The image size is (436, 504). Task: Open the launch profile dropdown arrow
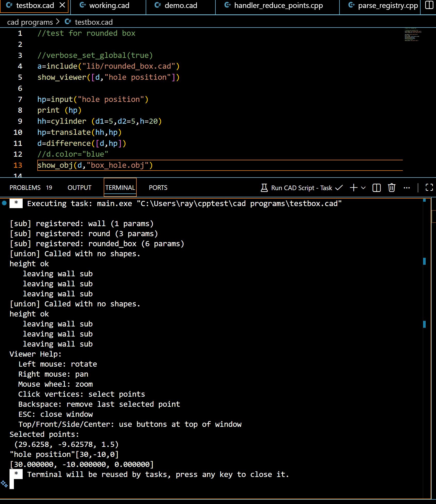[363, 188]
